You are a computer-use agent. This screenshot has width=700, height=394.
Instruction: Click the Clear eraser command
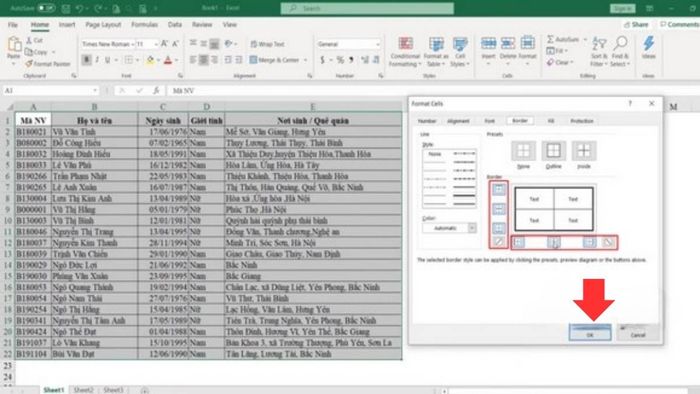point(560,62)
